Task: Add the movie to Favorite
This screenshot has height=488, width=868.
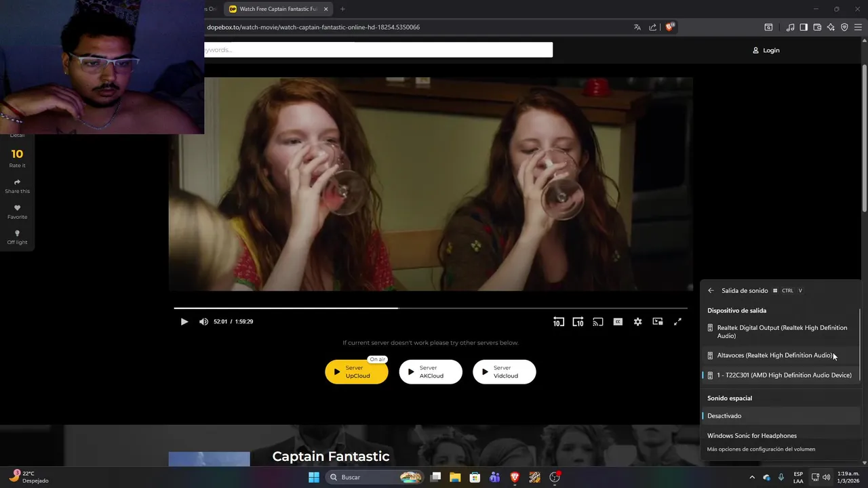Action: [17, 212]
